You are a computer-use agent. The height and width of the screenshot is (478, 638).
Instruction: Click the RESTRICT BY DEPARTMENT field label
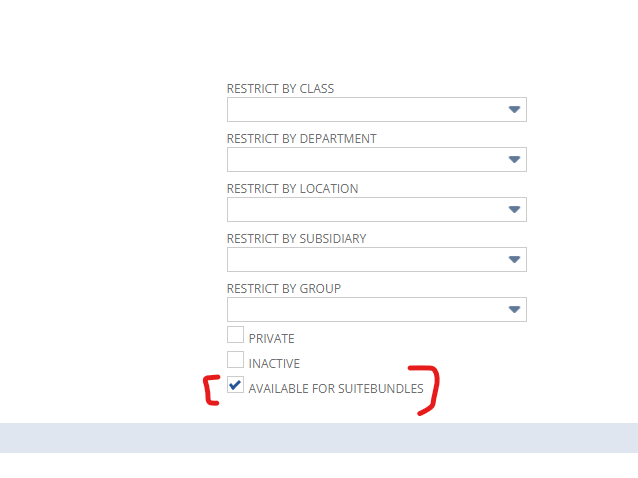tap(301, 139)
